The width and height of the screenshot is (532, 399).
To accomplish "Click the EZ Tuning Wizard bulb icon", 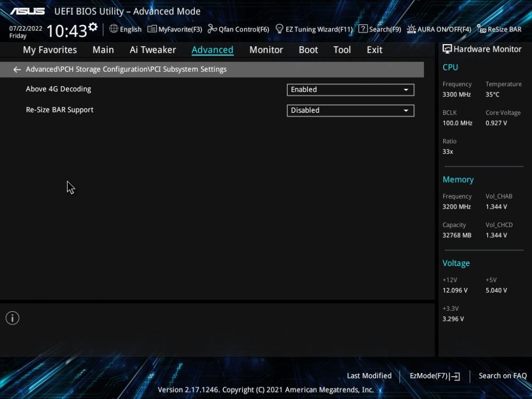I will tap(279, 29).
